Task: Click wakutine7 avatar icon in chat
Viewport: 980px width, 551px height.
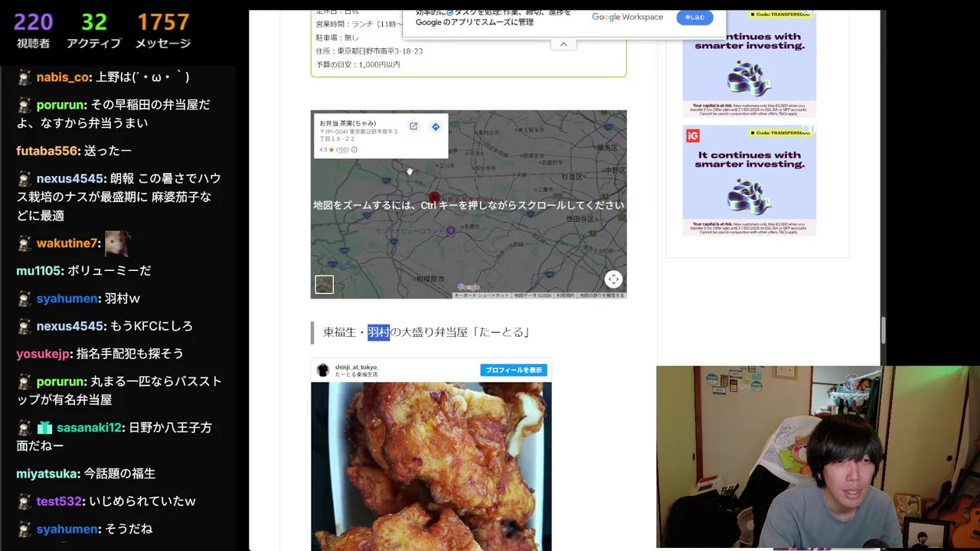Action: [24, 243]
